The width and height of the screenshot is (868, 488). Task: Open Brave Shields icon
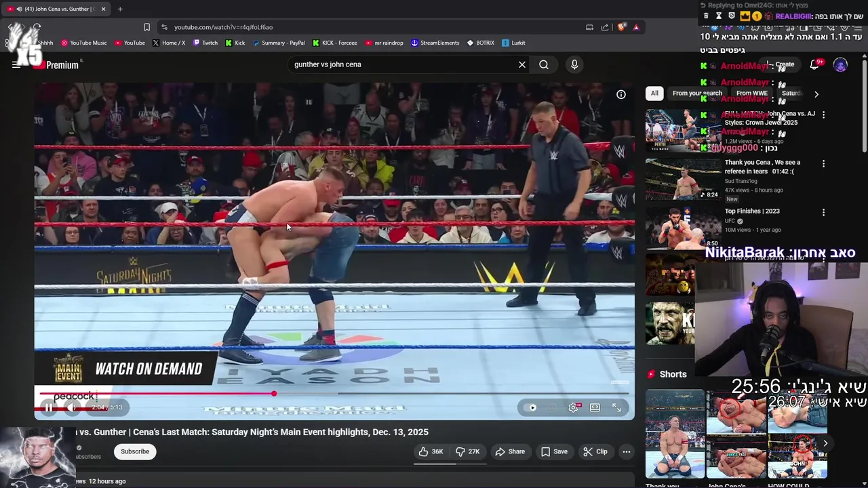pyautogui.click(x=622, y=27)
